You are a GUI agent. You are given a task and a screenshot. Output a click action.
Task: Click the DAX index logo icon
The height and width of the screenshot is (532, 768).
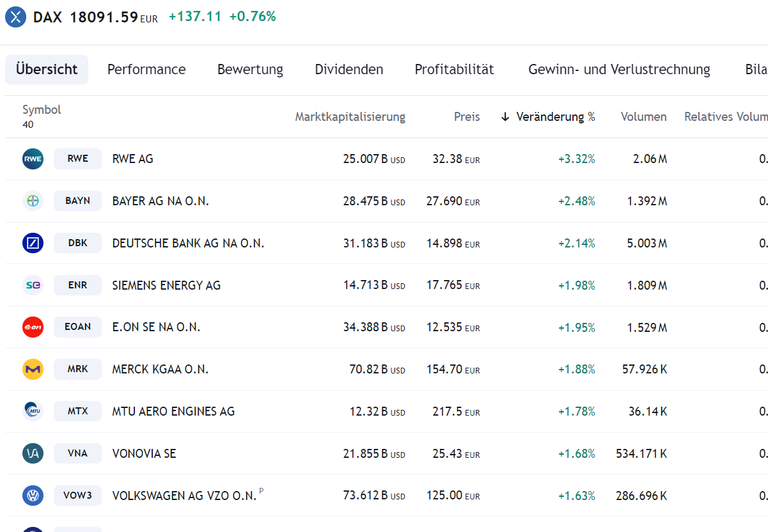tap(15, 17)
